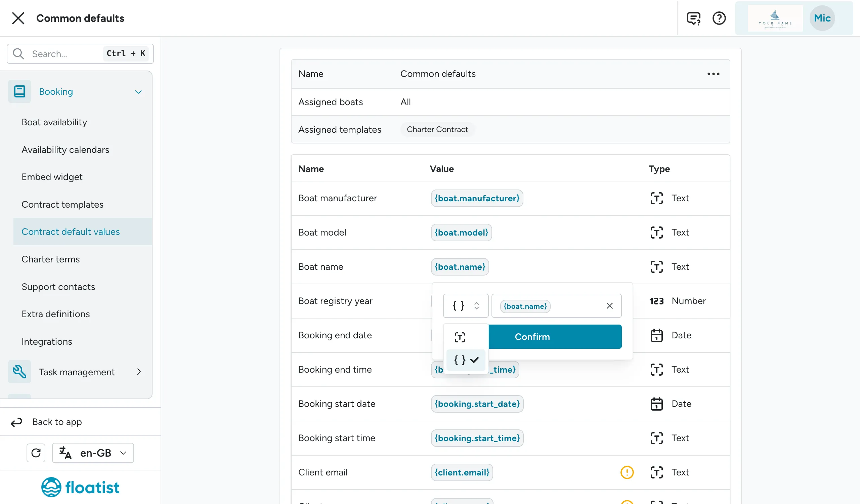This screenshot has width=860, height=504.
Task: Go to Contract templates in sidebar
Action: (62, 204)
